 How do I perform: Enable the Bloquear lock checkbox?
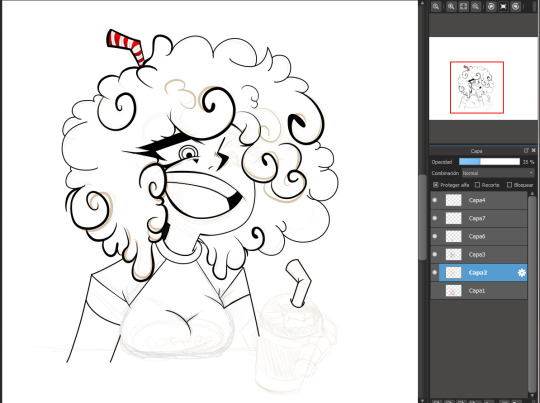[x=509, y=185]
